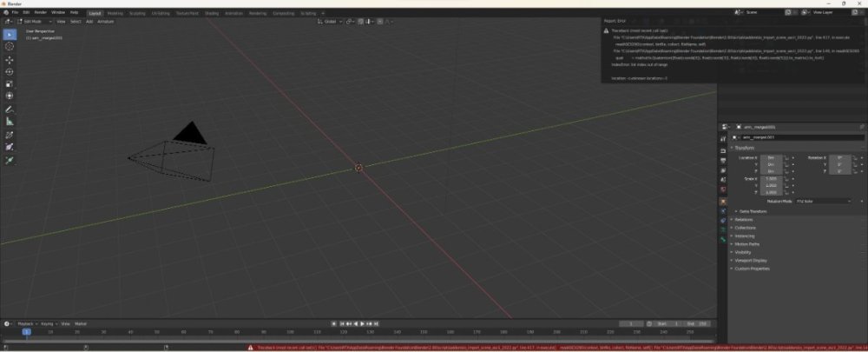
Task: Open green Armature data properties tab
Action: click(x=723, y=229)
